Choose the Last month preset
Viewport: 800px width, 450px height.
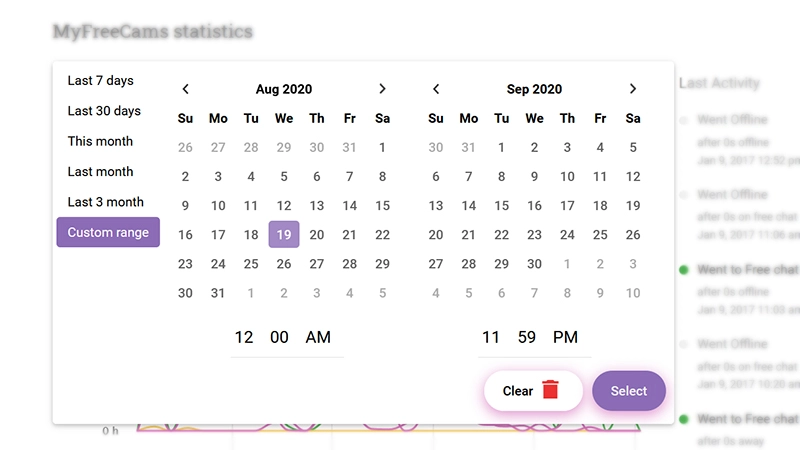[100, 171]
